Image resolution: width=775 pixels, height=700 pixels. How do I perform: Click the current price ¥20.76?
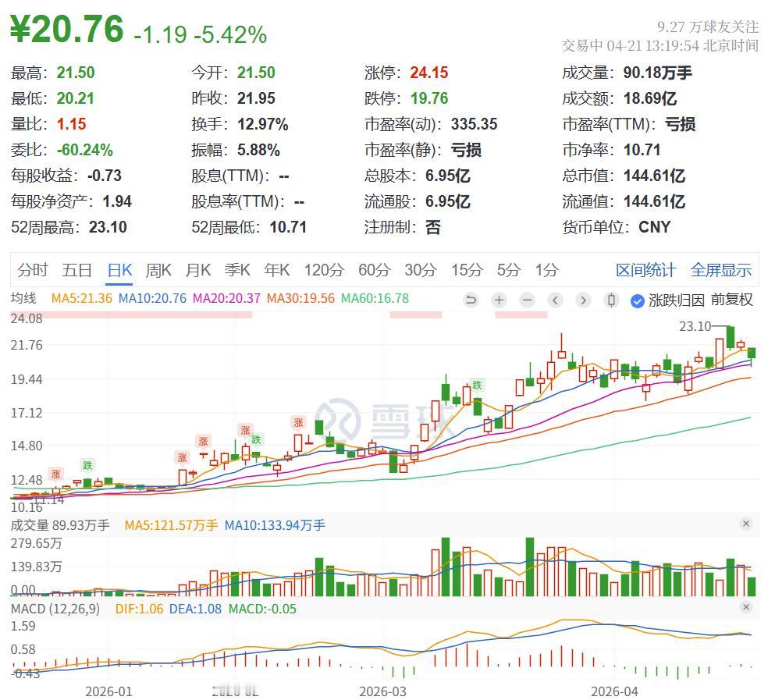66,29
